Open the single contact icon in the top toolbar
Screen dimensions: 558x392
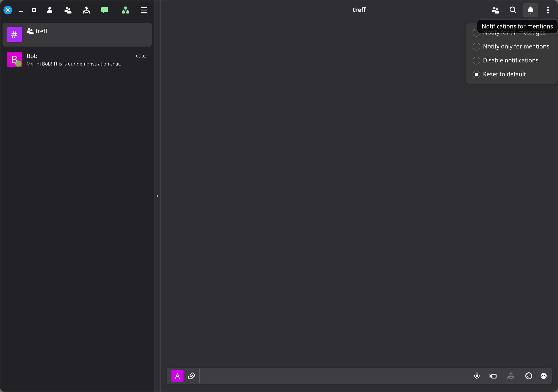pyautogui.click(x=49, y=10)
